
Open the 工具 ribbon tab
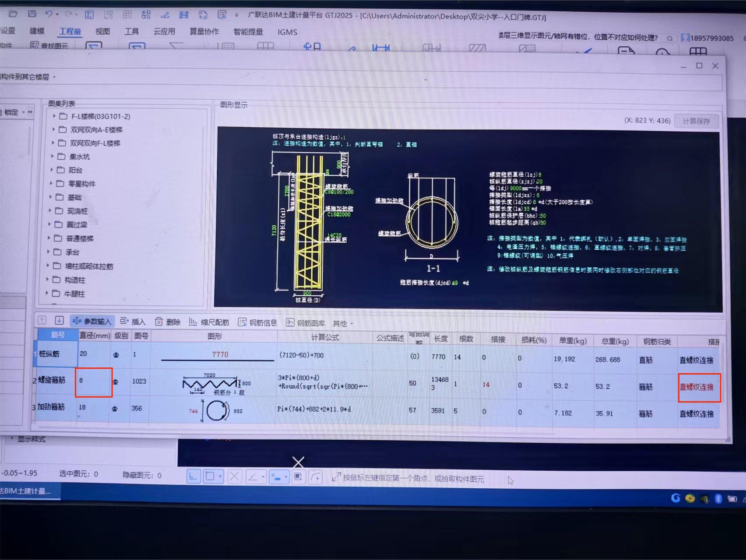(131, 31)
